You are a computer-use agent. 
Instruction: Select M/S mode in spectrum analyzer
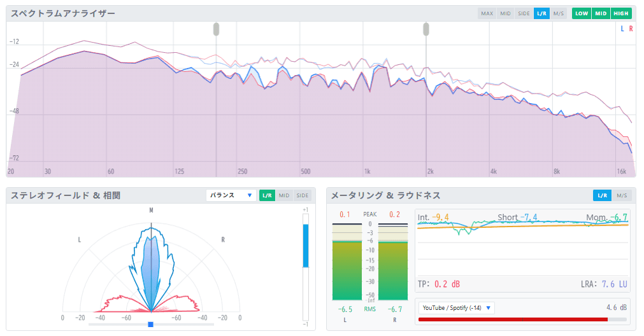[558, 13]
